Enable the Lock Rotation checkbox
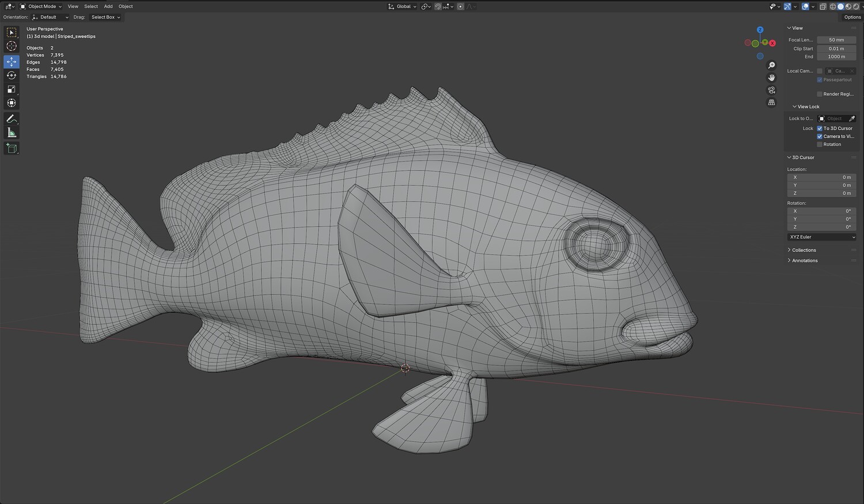The width and height of the screenshot is (864, 504). point(820,145)
